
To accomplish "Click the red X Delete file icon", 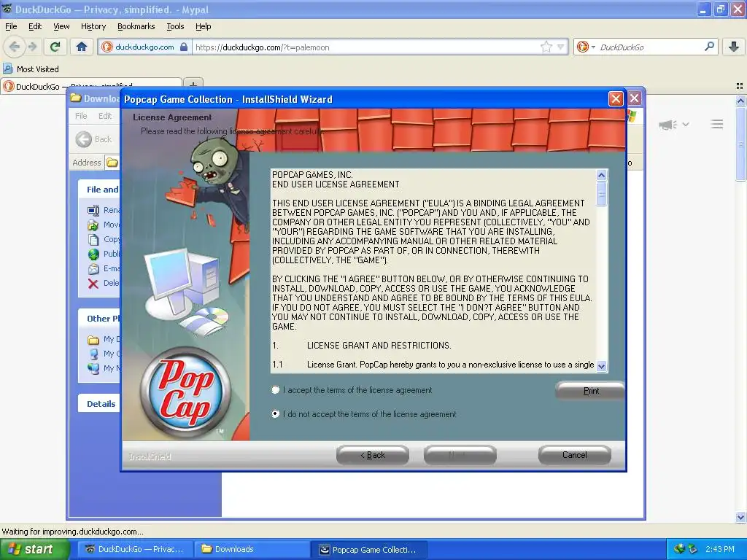I will pos(93,284).
